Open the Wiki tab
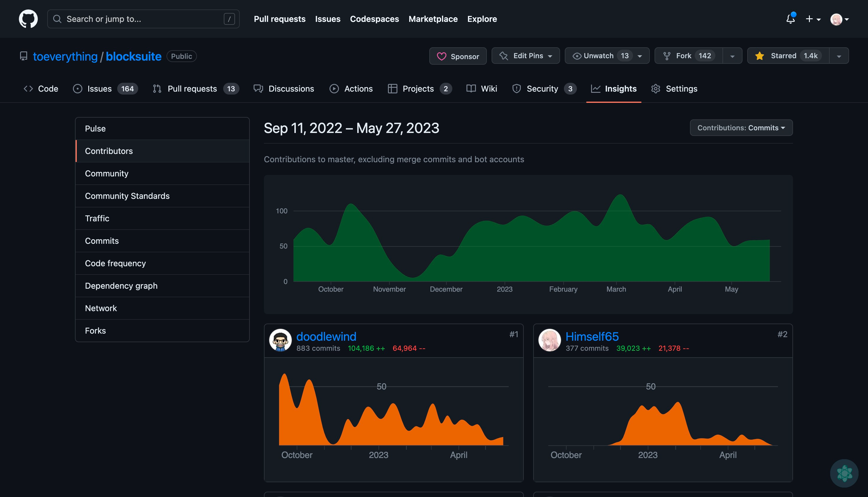This screenshot has height=497, width=868. click(482, 89)
